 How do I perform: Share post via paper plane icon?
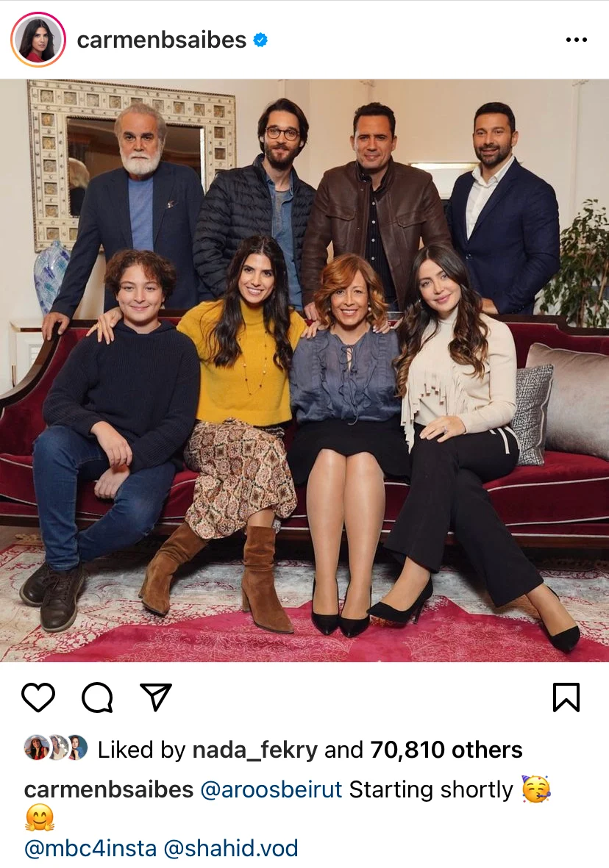click(156, 697)
